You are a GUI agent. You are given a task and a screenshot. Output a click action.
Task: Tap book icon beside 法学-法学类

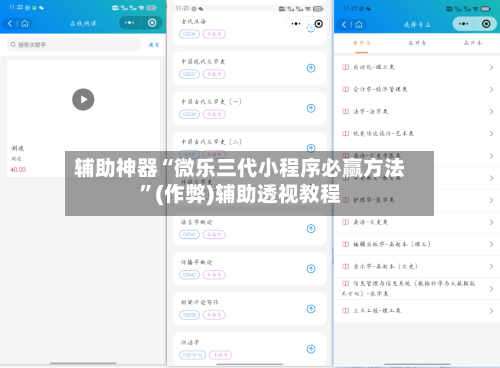346,112
